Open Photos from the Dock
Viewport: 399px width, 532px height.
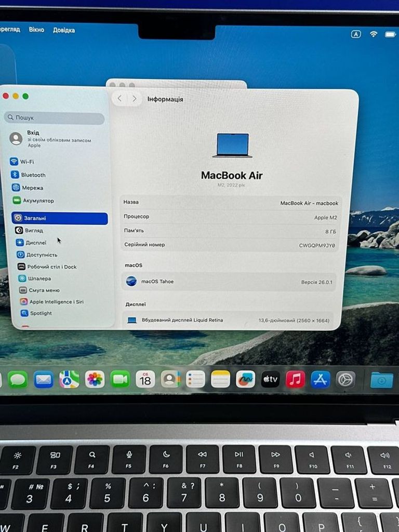(95, 379)
